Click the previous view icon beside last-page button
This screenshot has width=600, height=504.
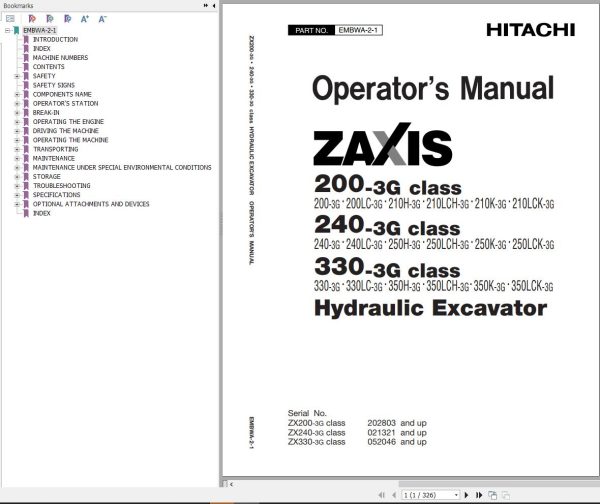coord(492,495)
